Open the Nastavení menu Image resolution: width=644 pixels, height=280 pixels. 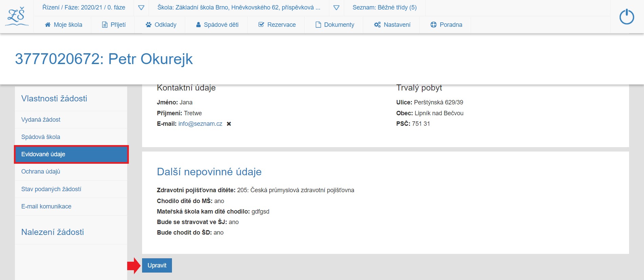[x=392, y=24]
